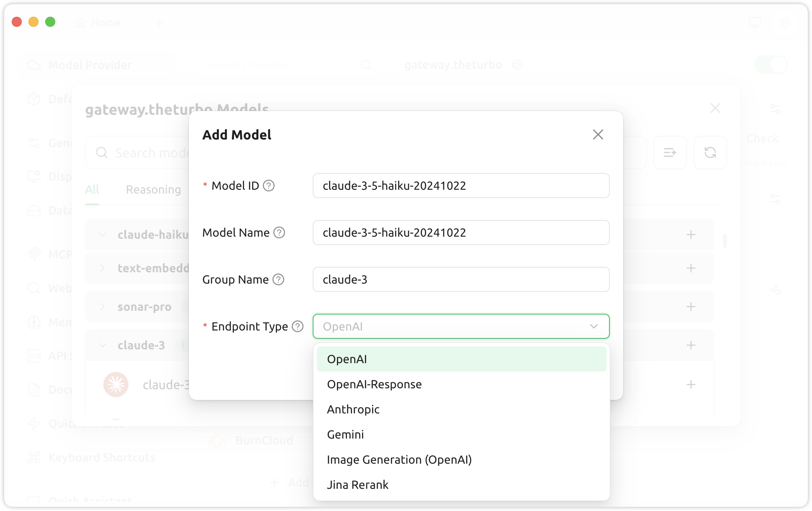Click the Model ID help question icon

pos(269,186)
